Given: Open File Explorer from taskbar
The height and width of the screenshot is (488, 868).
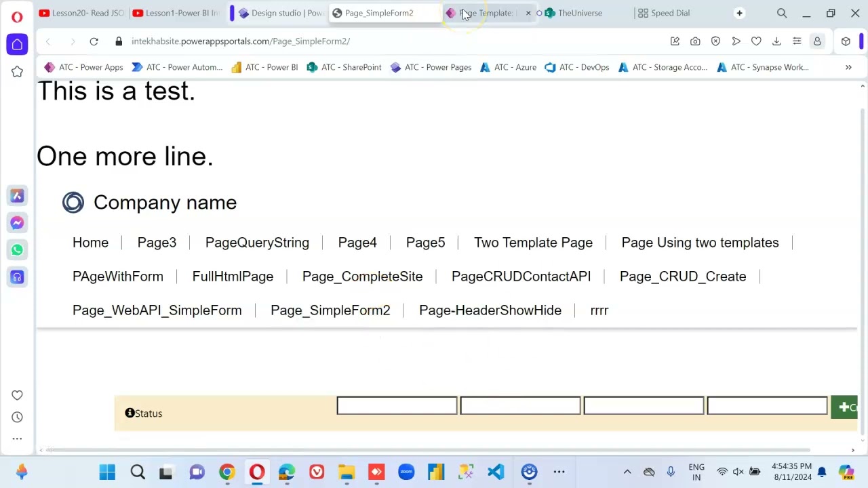Looking at the screenshot, I should click(x=347, y=472).
